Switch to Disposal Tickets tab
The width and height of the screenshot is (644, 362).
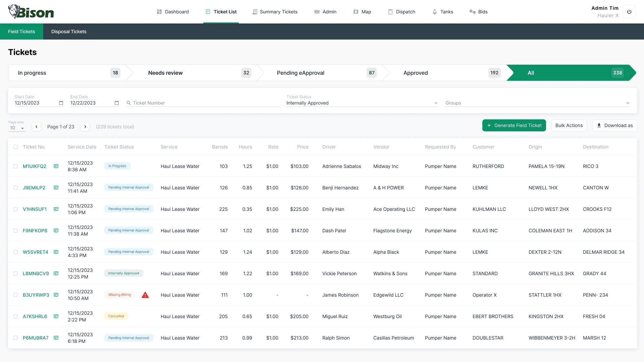click(x=69, y=32)
